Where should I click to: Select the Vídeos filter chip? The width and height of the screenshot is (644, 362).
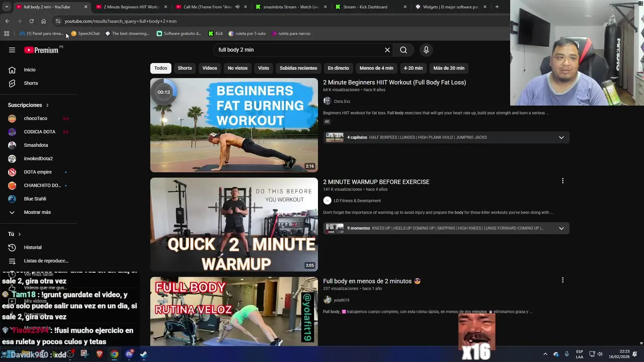(x=210, y=68)
